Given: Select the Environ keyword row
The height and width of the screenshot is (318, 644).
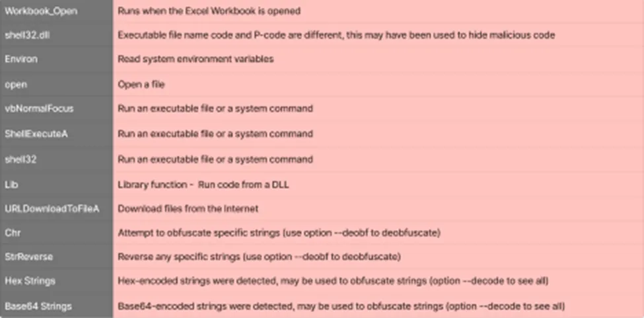Looking at the screenshot, I should [x=322, y=59].
